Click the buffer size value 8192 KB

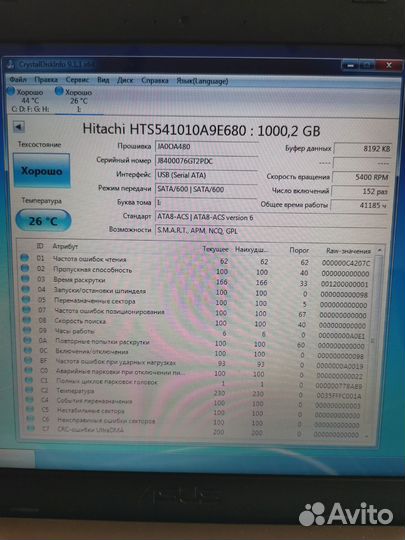(x=363, y=149)
